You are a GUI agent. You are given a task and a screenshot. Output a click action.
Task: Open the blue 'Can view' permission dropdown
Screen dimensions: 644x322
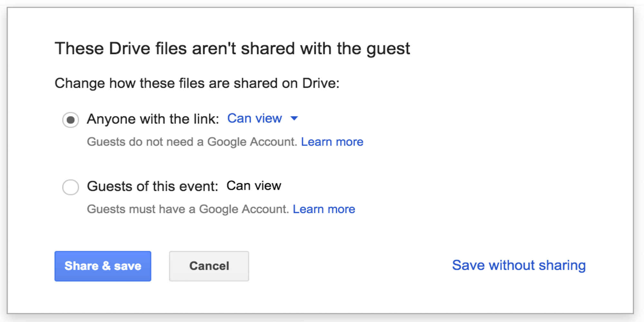click(255, 118)
